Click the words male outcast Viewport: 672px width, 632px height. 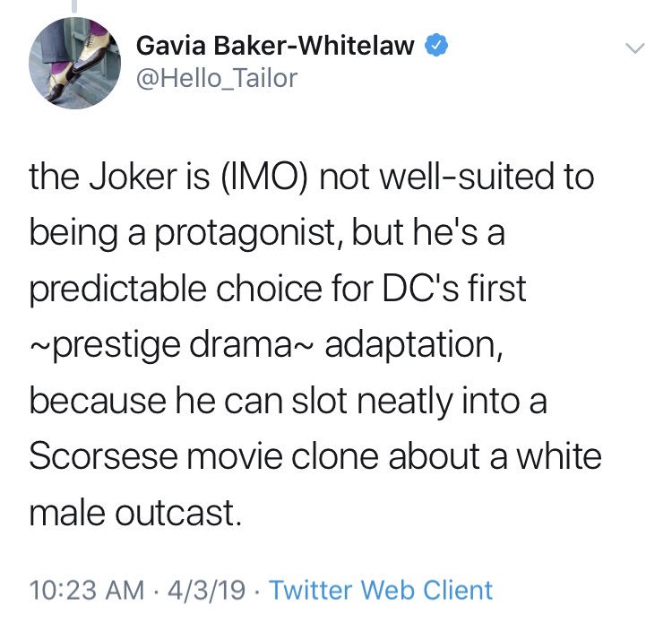[x=135, y=513]
